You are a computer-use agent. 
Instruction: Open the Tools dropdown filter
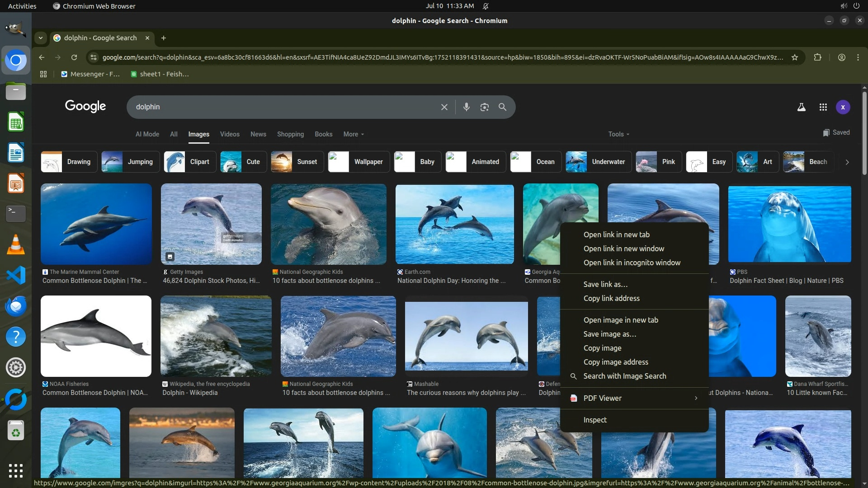(618, 134)
